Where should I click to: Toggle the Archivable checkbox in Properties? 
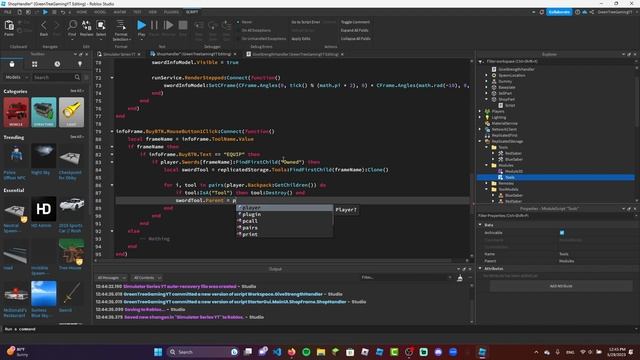coord(562,233)
